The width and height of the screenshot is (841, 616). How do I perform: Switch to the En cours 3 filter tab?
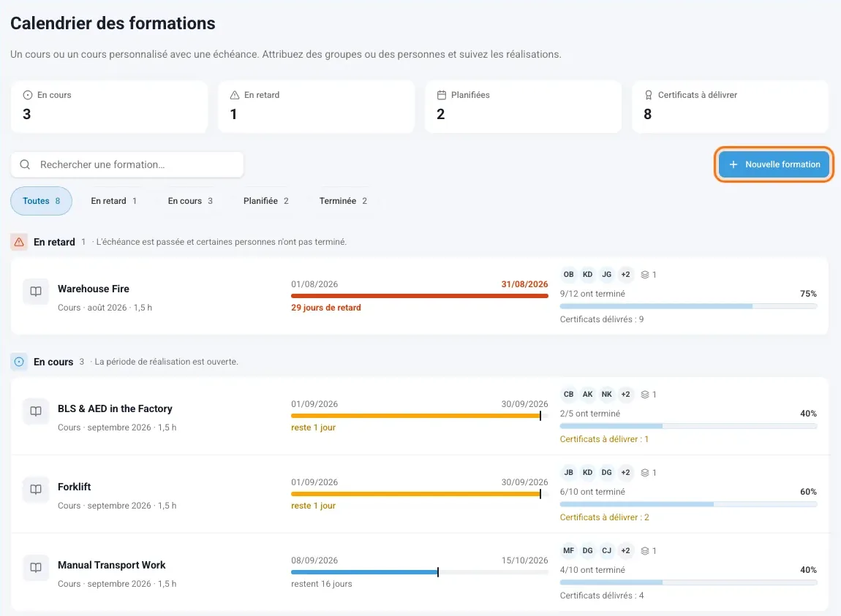pos(190,201)
